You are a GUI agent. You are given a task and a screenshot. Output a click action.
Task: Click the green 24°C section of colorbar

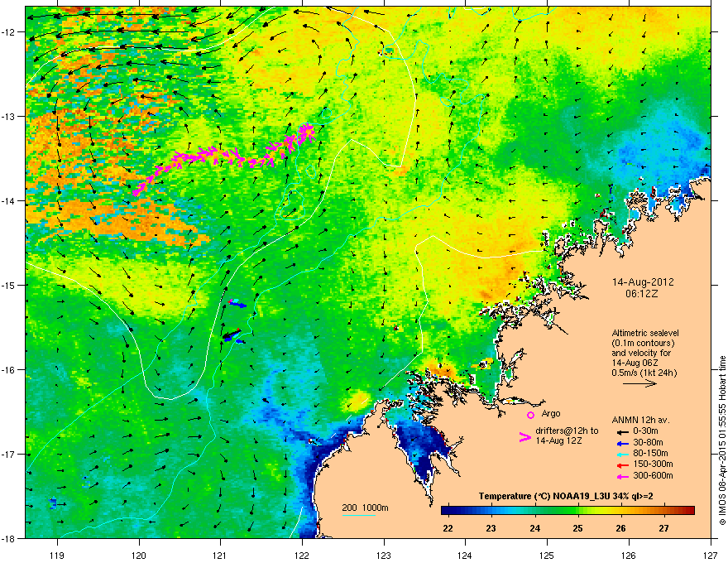coord(535,511)
